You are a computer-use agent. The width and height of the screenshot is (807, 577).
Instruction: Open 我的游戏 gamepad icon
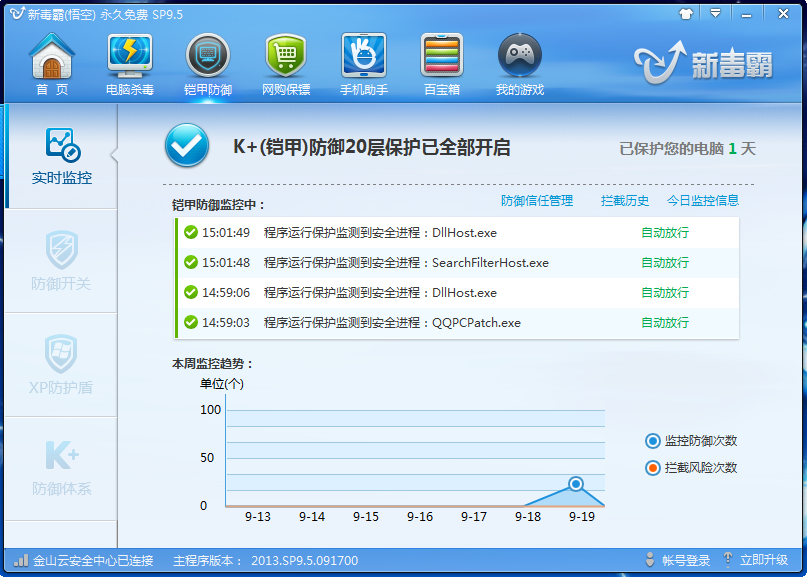tap(520, 64)
